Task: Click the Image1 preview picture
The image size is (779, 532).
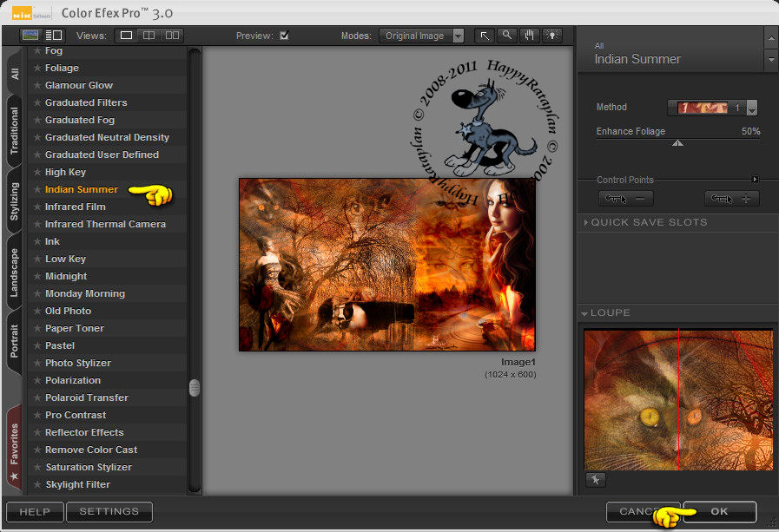Action: tap(387, 265)
